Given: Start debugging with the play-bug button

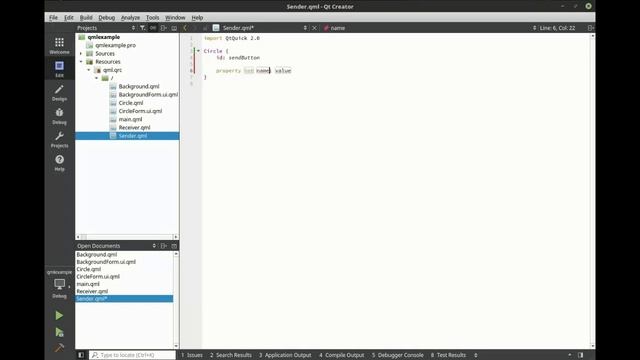Looking at the screenshot, I should 59,332.
